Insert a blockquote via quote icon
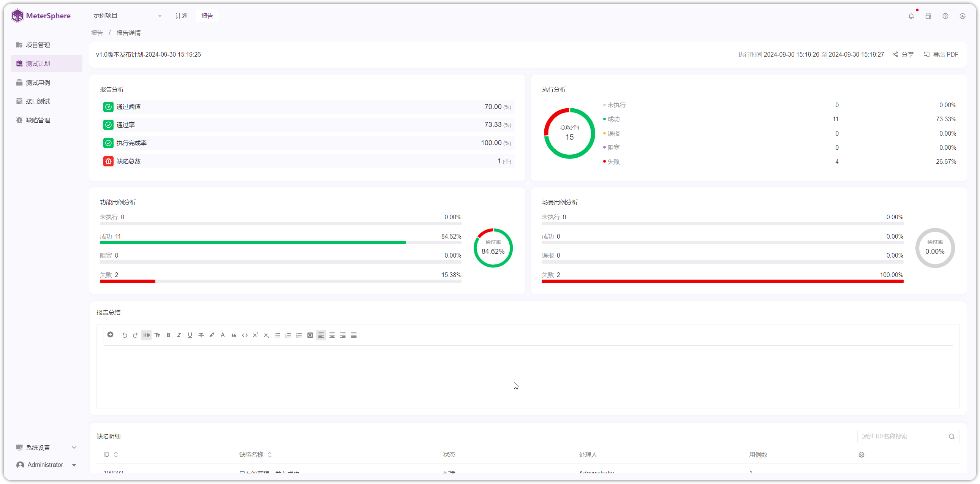This screenshot has width=980, height=484. tap(234, 335)
